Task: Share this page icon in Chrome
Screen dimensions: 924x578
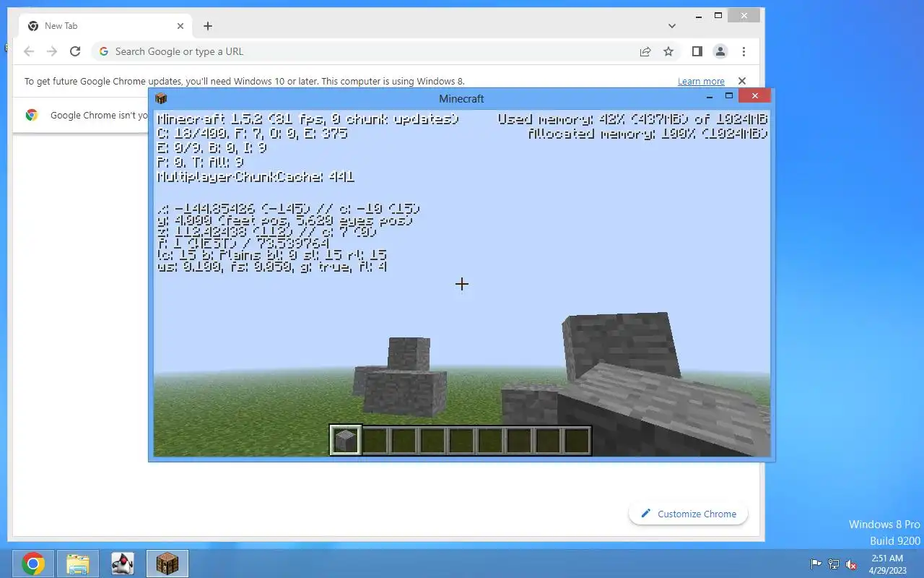Action: [x=645, y=51]
